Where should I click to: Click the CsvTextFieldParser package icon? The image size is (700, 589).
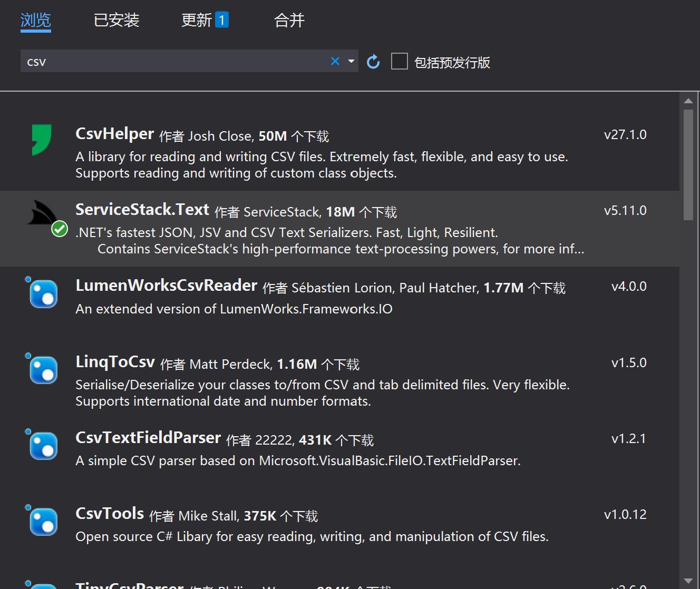(x=42, y=445)
